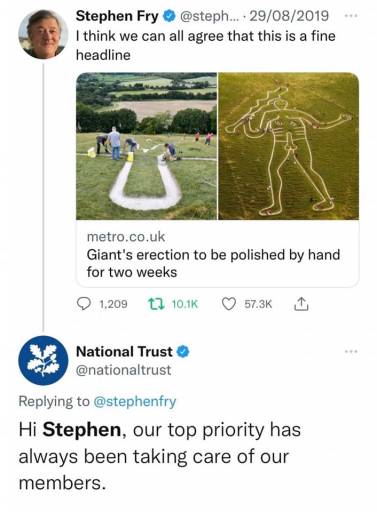Click the 10.1K retweets count
The image size is (377, 512).
pyautogui.click(x=185, y=304)
